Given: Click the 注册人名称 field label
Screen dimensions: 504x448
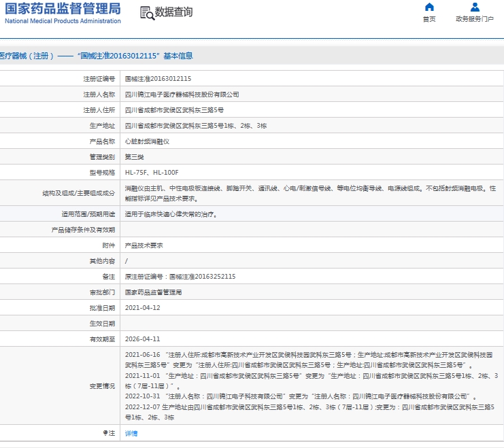Looking at the screenshot, I should point(99,94).
